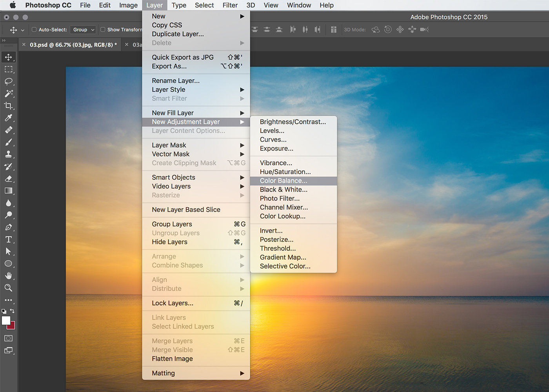Select the Crop tool
The width and height of the screenshot is (549, 392).
tap(9, 106)
